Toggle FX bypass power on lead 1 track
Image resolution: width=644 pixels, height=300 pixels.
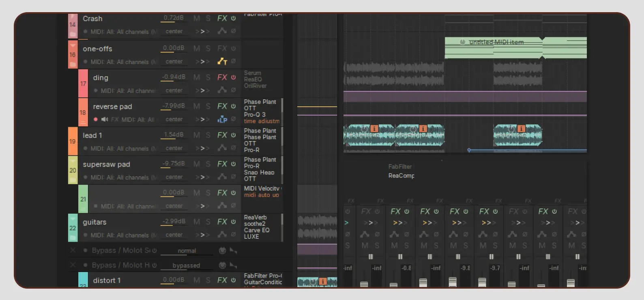[234, 135]
